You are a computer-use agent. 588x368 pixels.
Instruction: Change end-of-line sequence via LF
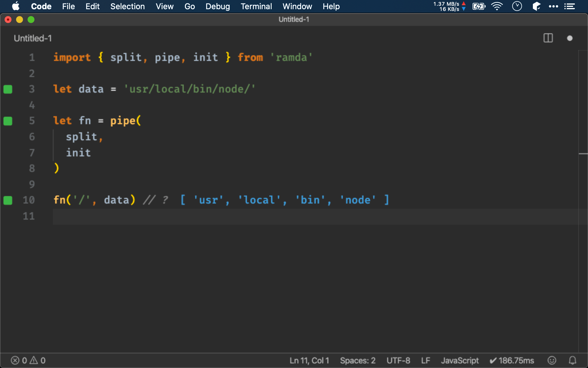pyautogui.click(x=425, y=361)
